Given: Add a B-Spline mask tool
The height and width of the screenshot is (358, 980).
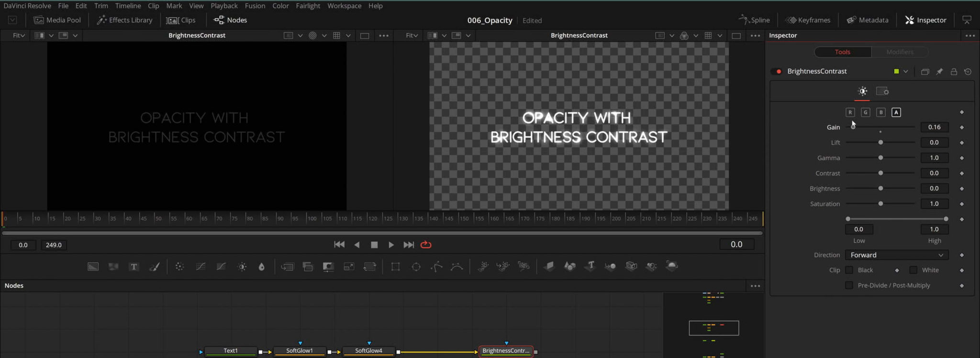Looking at the screenshot, I should (x=457, y=267).
